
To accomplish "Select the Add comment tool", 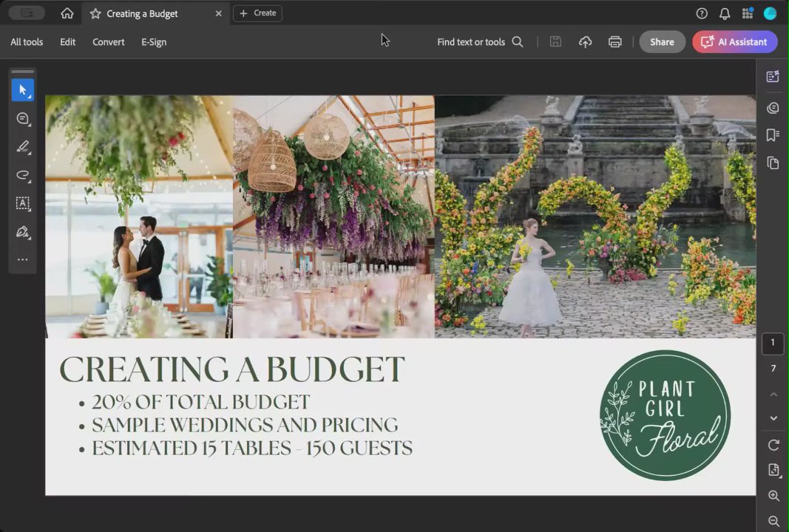I will pyautogui.click(x=23, y=119).
